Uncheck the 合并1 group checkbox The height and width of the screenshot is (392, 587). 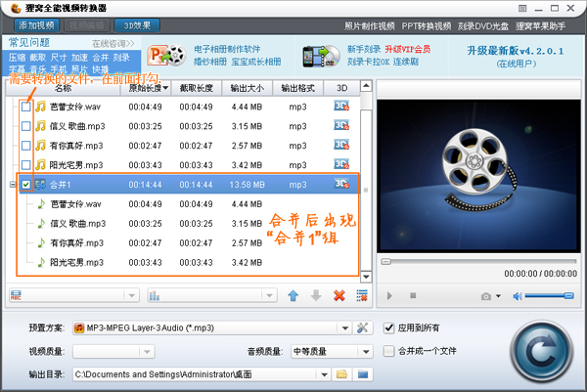[x=25, y=184]
